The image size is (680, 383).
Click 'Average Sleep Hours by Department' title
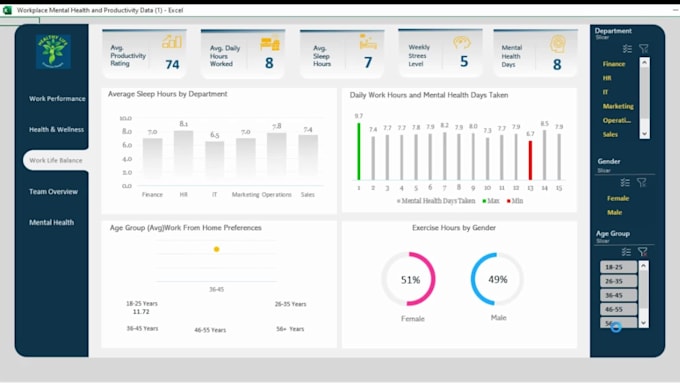167,94
